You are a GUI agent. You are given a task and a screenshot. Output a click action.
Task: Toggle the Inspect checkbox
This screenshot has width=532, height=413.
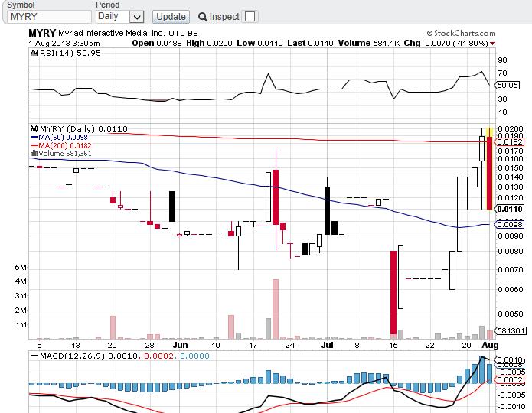tap(250, 17)
